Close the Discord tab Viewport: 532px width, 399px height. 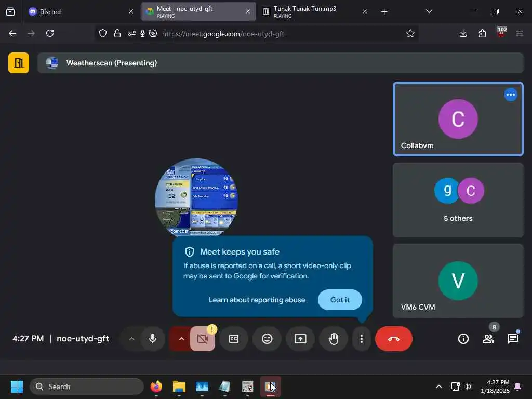(131, 11)
